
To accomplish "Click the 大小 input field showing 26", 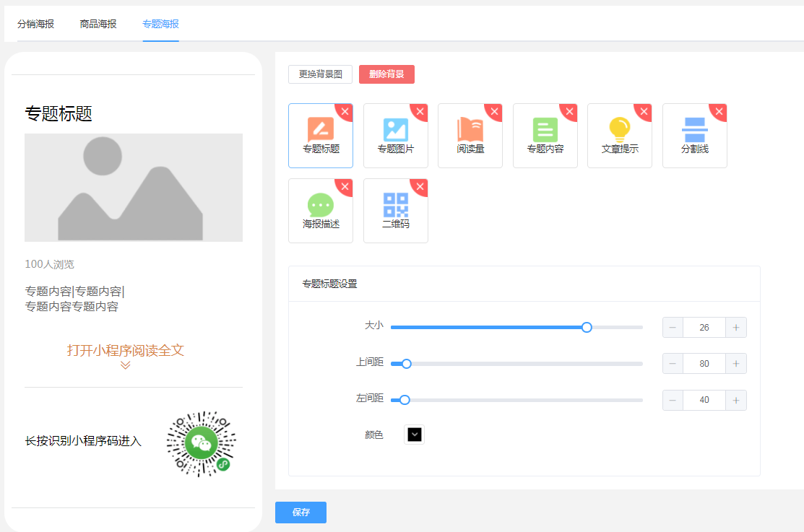I will tap(704, 328).
